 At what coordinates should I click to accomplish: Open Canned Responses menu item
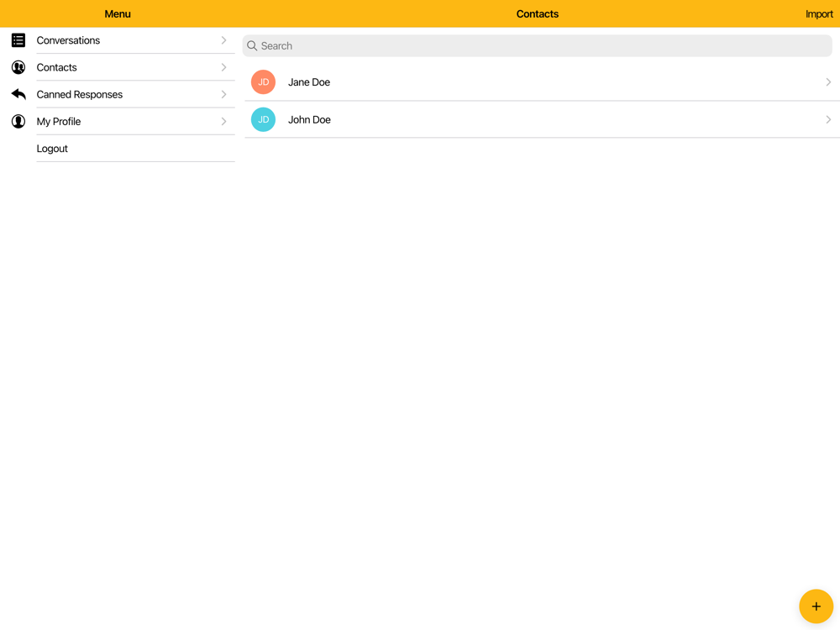click(118, 94)
